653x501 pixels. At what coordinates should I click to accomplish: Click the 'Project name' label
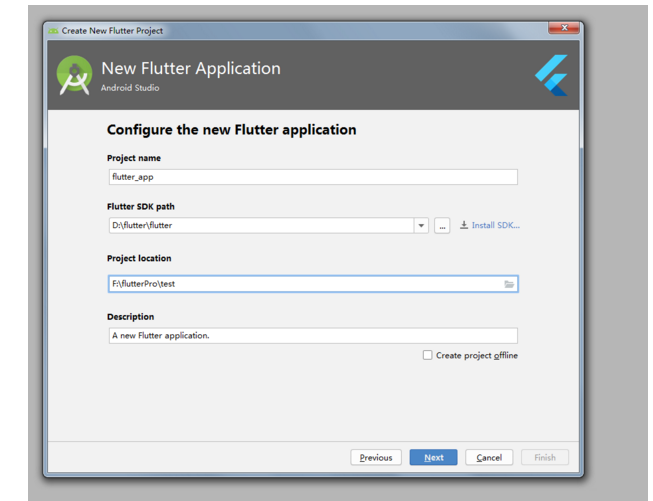coord(134,158)
